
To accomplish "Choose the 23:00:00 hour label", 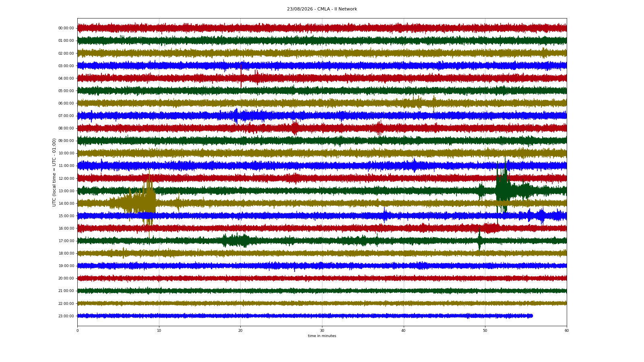I will click(x=66, y=316).
